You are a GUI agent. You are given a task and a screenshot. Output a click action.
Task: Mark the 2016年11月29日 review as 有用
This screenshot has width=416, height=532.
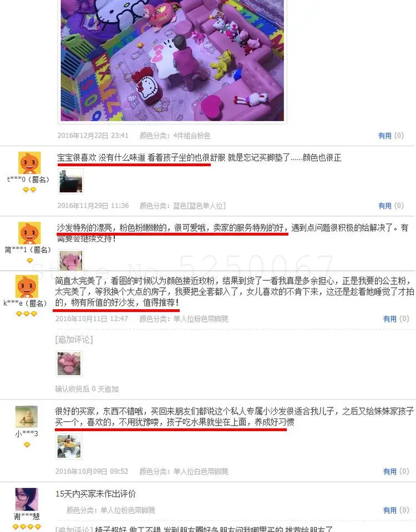390,206
